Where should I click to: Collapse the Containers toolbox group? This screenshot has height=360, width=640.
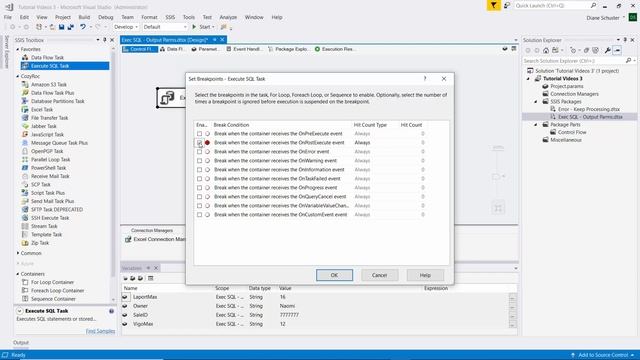click(18, 274)
